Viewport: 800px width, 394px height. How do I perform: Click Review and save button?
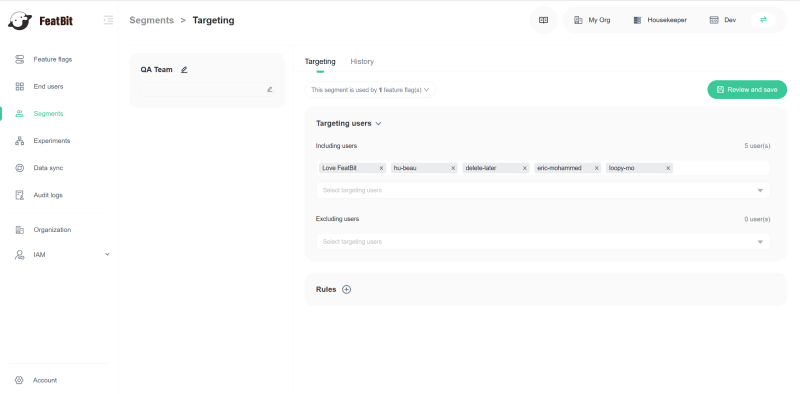(747, 89)
